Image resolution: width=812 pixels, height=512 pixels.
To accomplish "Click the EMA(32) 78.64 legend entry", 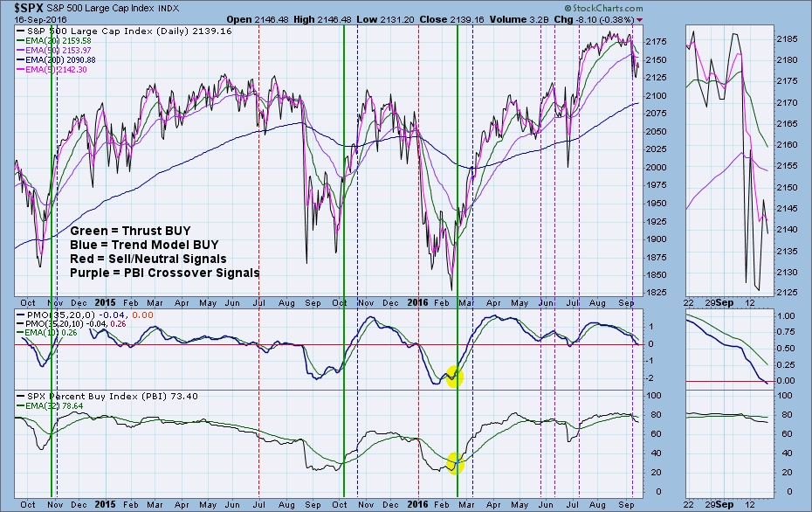I will (x=51, y=405).
